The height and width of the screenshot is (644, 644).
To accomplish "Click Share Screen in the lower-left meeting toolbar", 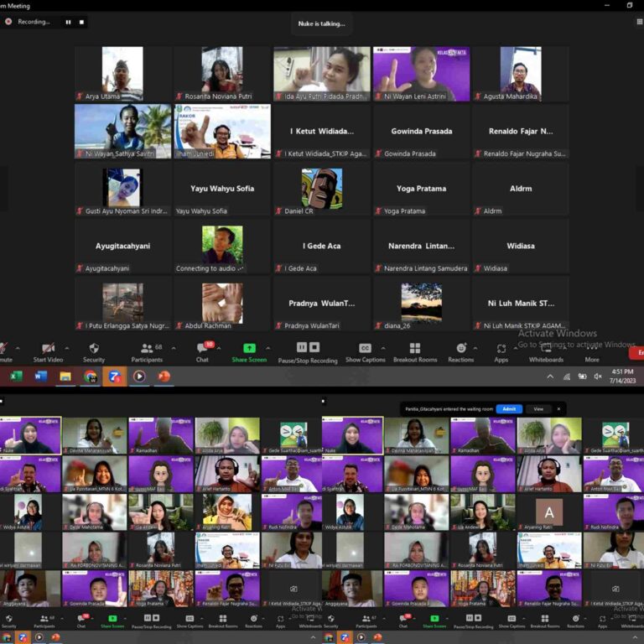I will coord(112,621).
